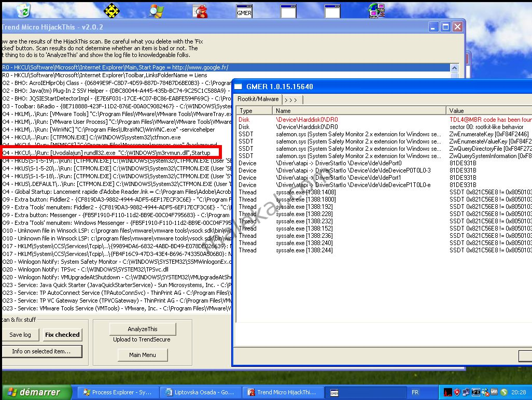
Task: Select the O9 Extra button Messenger entry
Action: click(x=117, y=215)
